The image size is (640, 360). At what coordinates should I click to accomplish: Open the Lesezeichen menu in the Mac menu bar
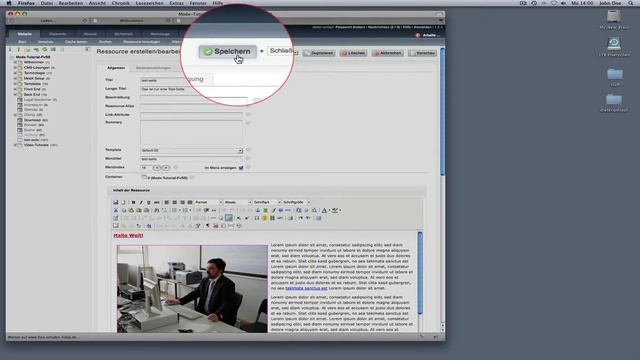(x=149, y=3)
